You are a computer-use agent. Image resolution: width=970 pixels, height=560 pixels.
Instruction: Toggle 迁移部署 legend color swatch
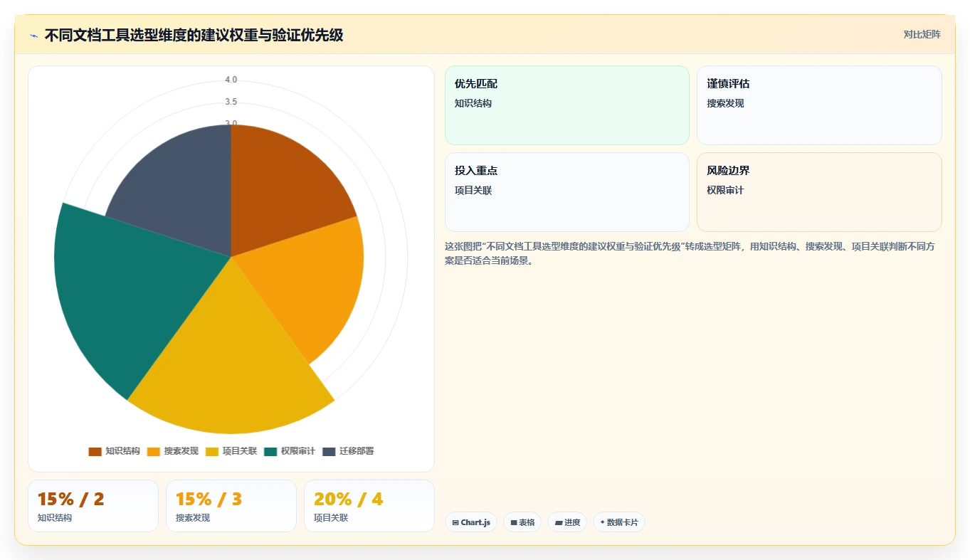tap(329, 451)
